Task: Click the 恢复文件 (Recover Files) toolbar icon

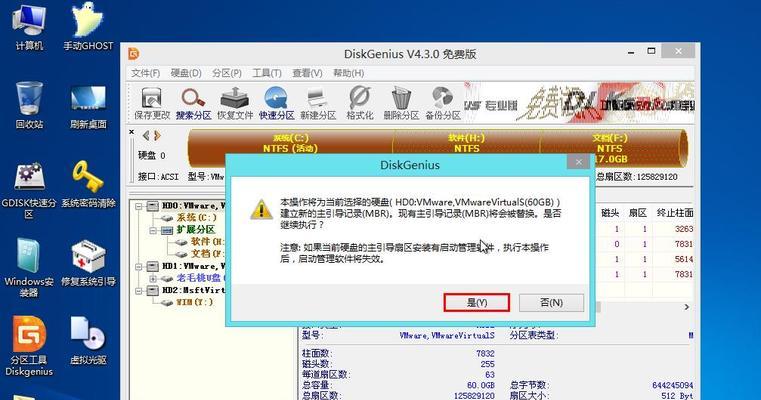Action: 234,102
